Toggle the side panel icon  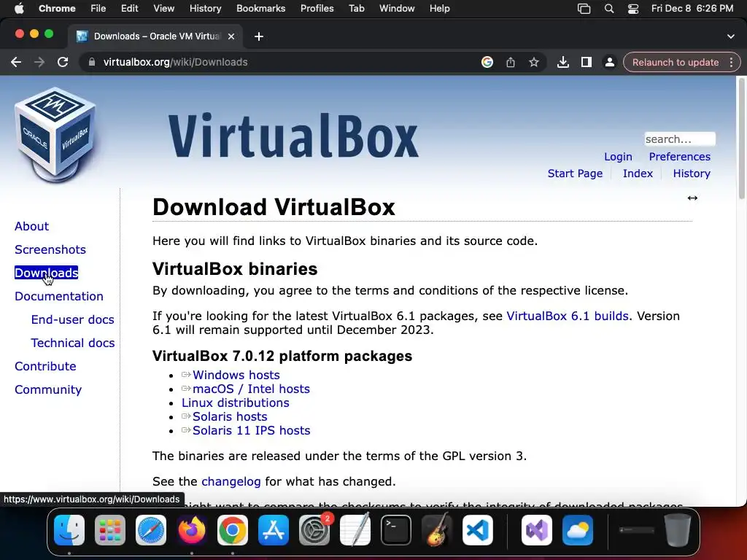tap(586, 62)
